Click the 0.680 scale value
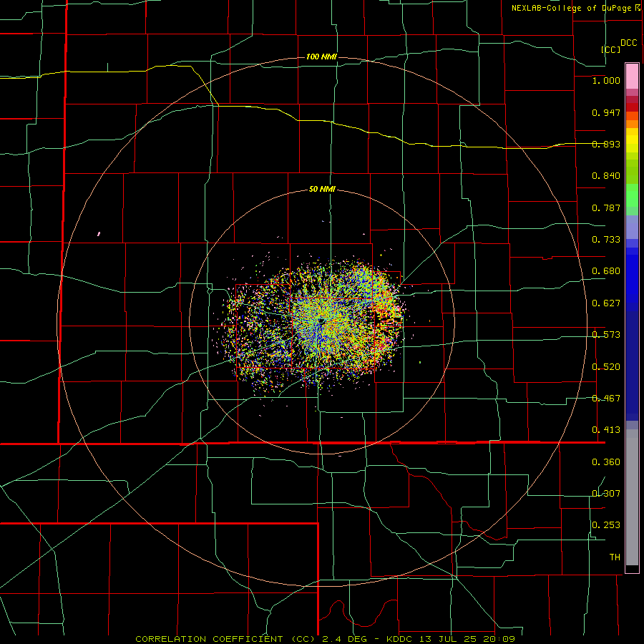This screenshot has width=644, height=644. (x=606, y=271)
